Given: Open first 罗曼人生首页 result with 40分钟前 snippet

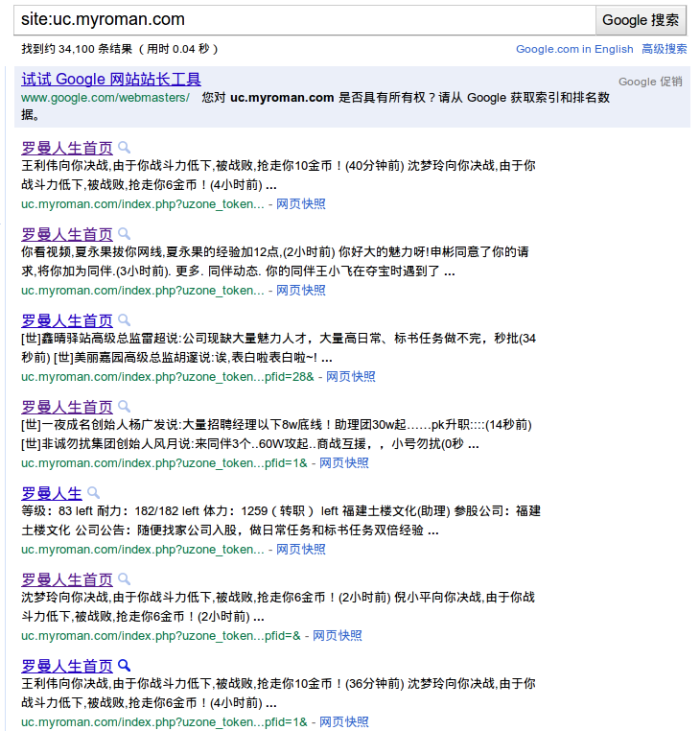Looking at the screenshot, I should (67, 149).
